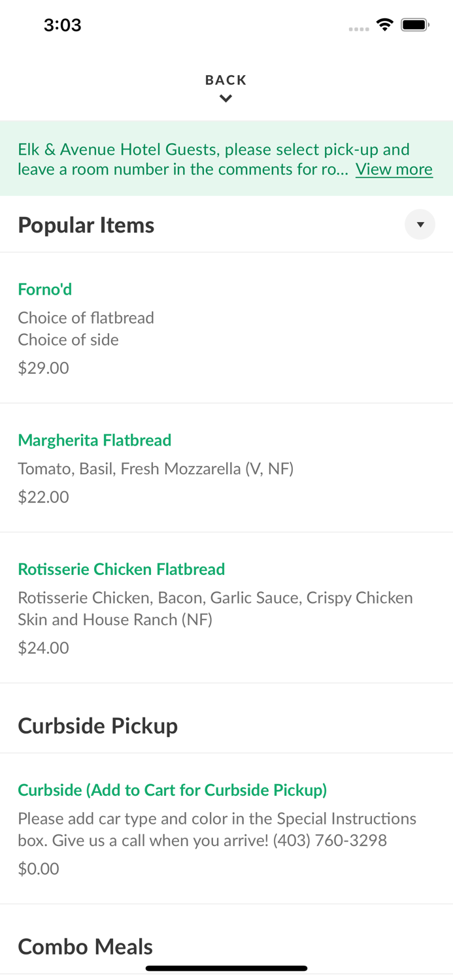Tap the $29.00 price of Forno'd

click(x=43, y=368)
